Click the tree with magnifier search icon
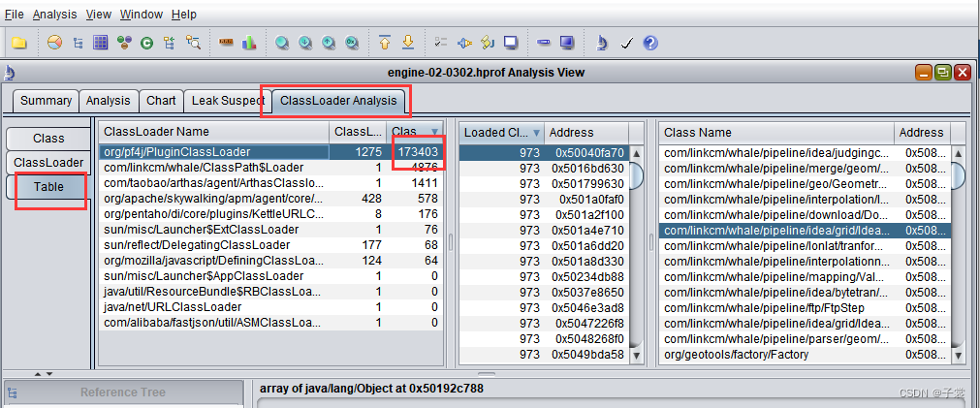The height and width of the screenshot is (408, 980). tap(193, 43)
